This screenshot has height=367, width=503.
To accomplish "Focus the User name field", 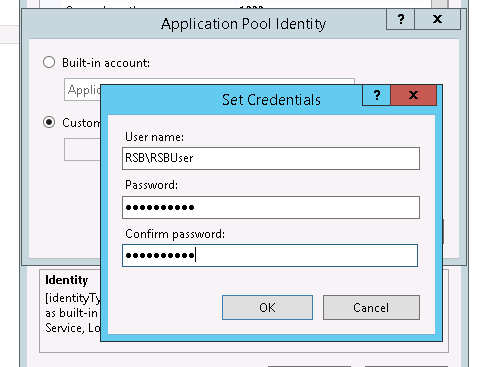I will pos(271,158).
